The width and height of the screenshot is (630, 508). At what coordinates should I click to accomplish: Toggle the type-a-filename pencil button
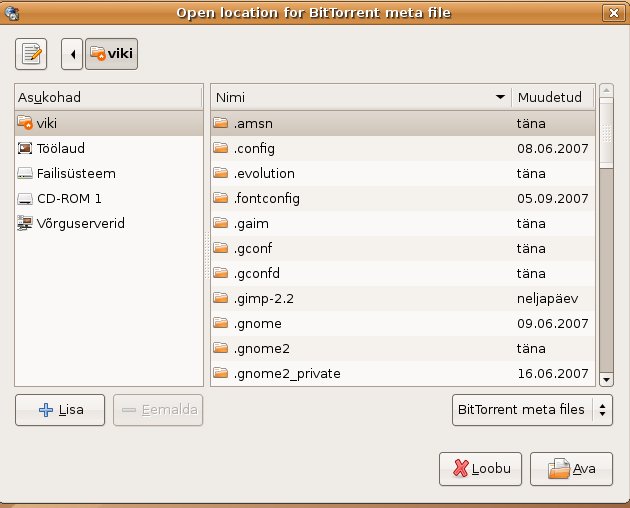[x=32, y=54]
